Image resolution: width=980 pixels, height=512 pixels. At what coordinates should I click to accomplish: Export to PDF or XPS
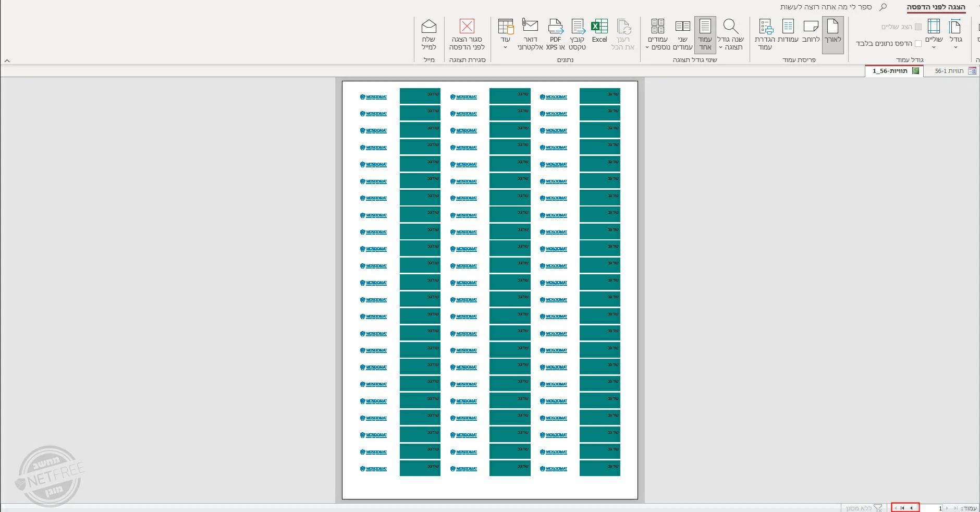555,34
